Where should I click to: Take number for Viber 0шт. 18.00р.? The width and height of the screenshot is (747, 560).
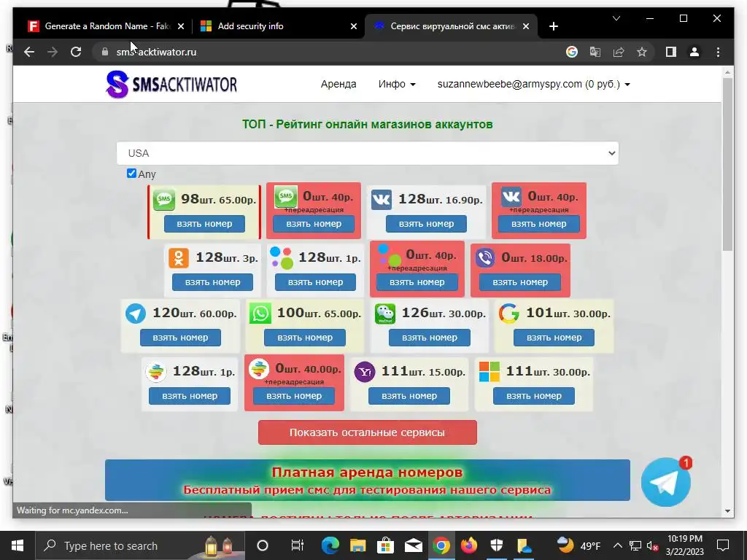(519, 282)
